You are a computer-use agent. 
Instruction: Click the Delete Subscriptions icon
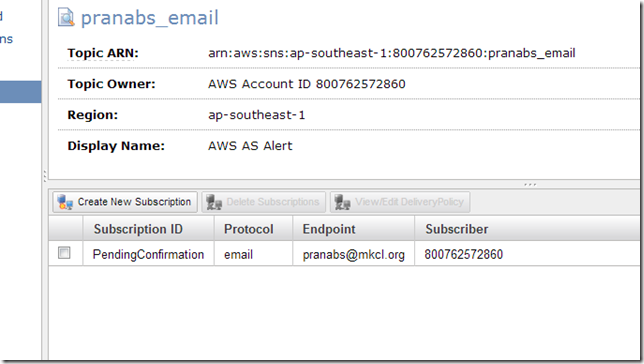214,202
